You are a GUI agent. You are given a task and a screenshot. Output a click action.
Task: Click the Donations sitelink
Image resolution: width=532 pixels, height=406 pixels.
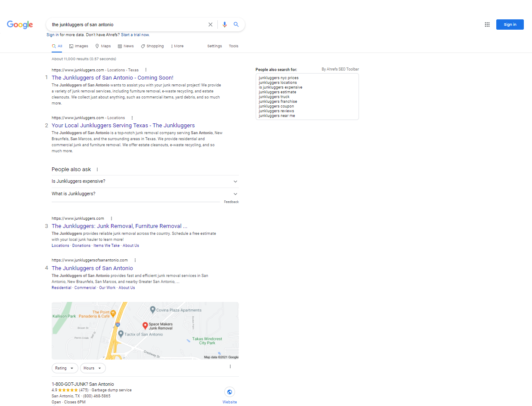(x=81, y=246)
